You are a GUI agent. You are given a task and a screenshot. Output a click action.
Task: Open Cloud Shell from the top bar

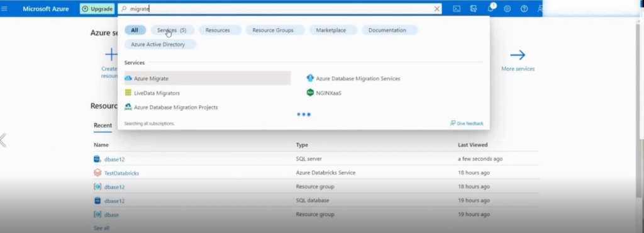tap(457, 9)
